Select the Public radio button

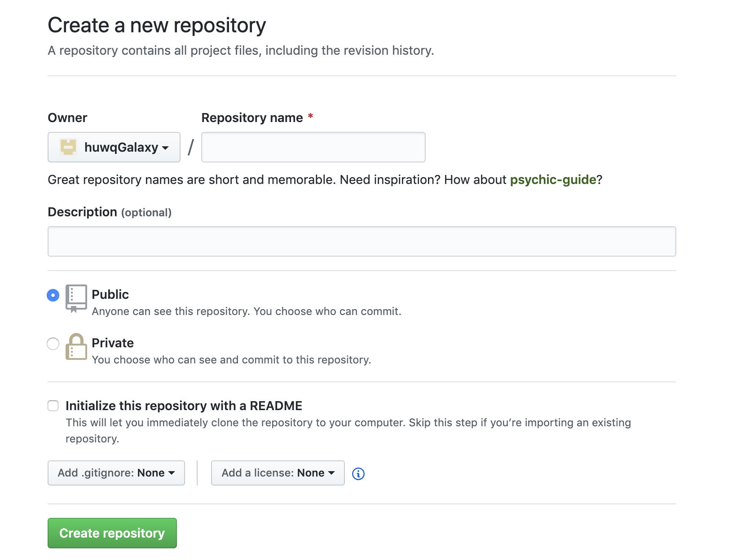click(53, 295)
